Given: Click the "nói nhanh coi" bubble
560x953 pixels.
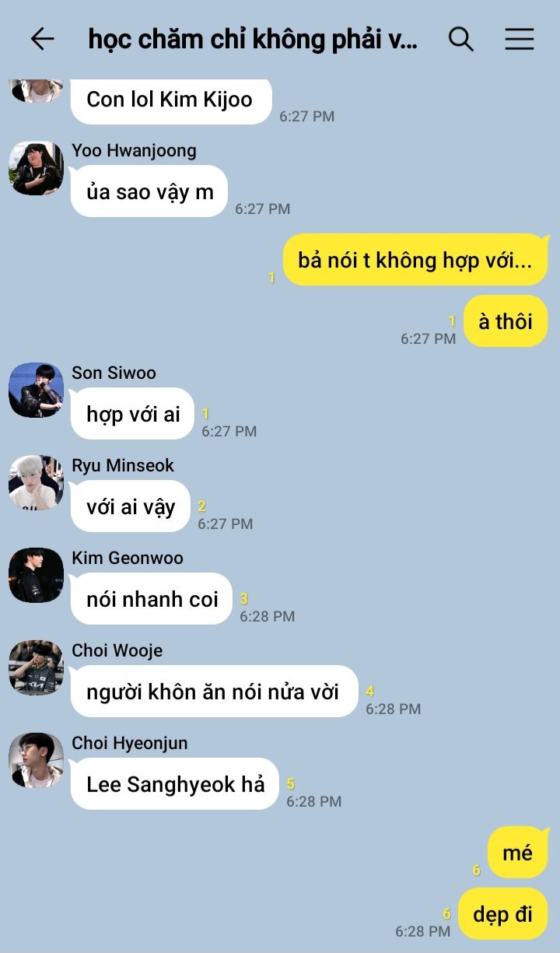Looking at the screenshot, I should click(x=152, y=599).
